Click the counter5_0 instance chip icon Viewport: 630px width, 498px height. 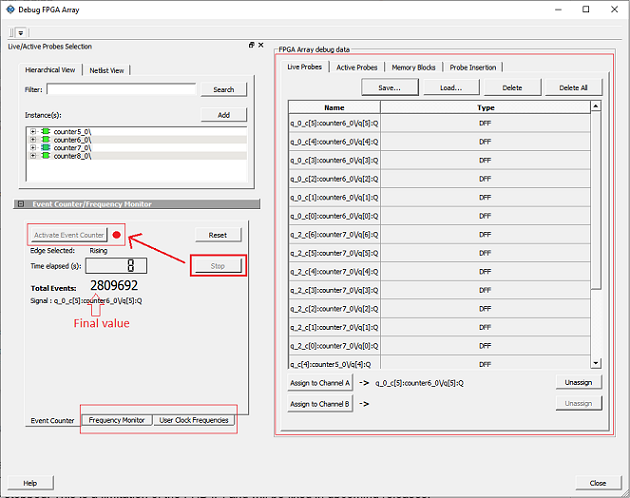coord(46,131)
